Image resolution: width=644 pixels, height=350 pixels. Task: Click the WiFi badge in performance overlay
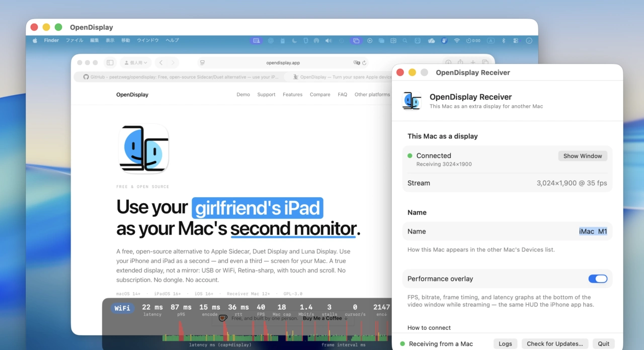[122, 308]
